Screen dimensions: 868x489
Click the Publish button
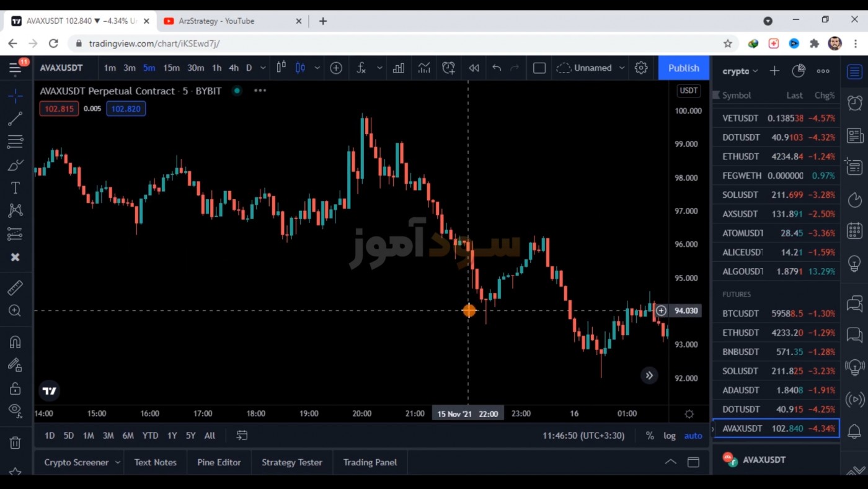pyautogui.click(x=684, y=68)
